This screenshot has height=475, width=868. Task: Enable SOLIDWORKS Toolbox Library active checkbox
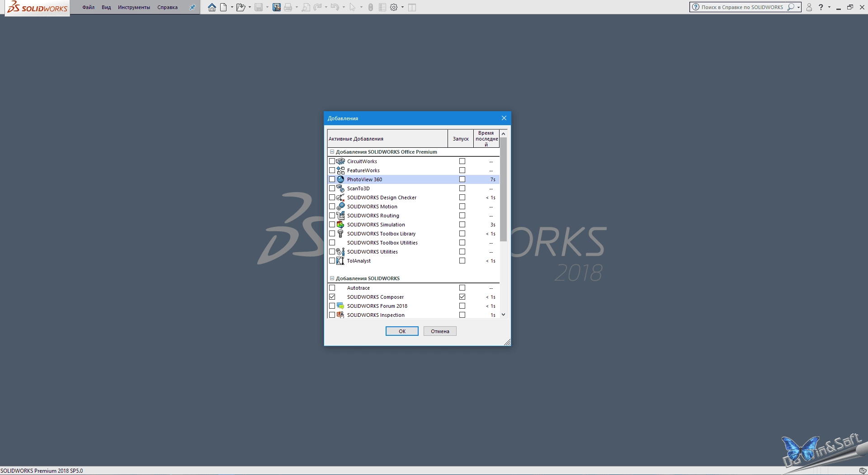pyautogui.click(x=332, y=234)
